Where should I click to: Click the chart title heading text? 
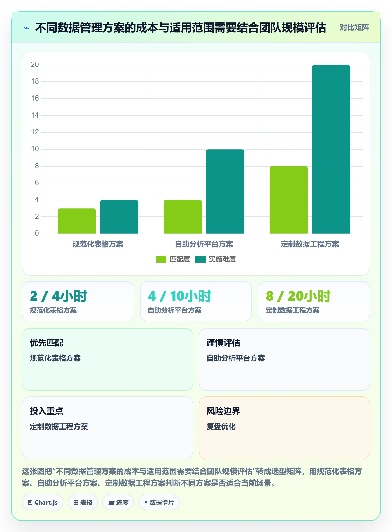coord(181,28)
